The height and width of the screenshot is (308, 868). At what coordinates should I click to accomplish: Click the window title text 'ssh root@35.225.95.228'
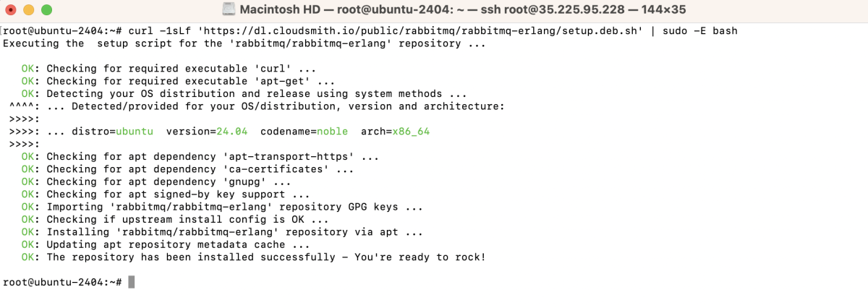click(x=506, y=11)
